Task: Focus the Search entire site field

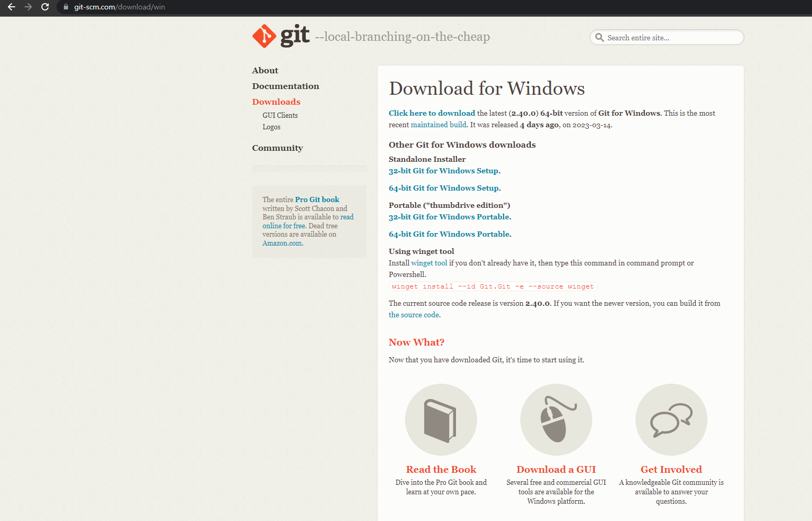Action: click(x=667, y=37)
